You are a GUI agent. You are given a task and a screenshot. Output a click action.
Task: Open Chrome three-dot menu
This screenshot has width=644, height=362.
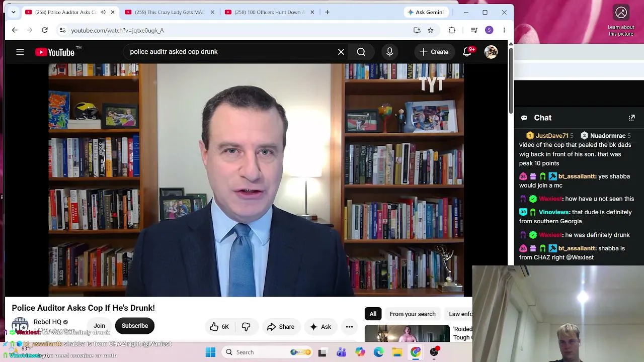pyautogui.click(x=504, y=30)
